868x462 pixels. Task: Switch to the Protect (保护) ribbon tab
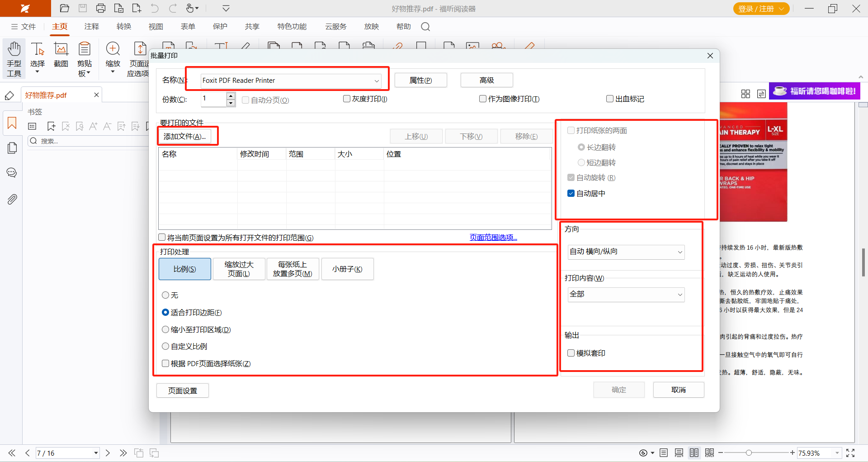tap(220, 27)
